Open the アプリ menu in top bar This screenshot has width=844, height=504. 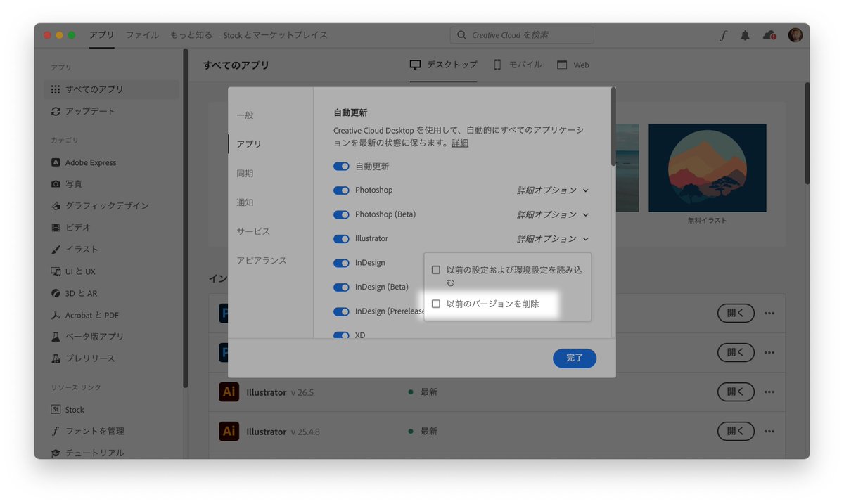coord(102,35)
